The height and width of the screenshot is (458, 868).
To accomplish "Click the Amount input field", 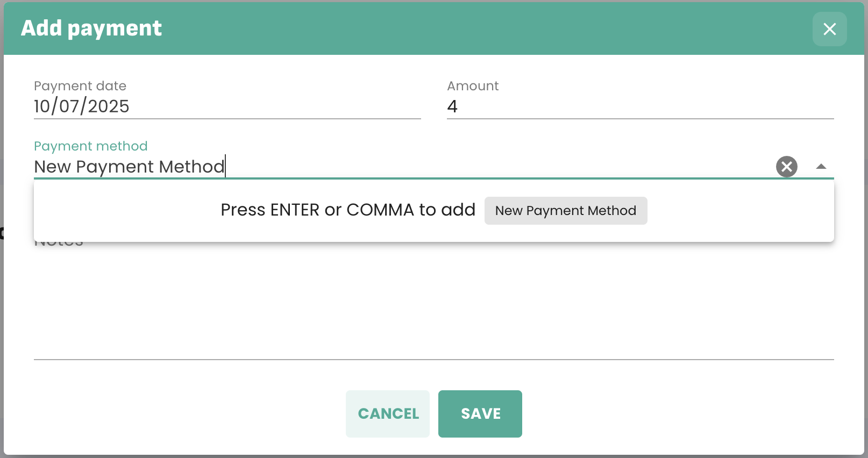I will pos(640,106).
